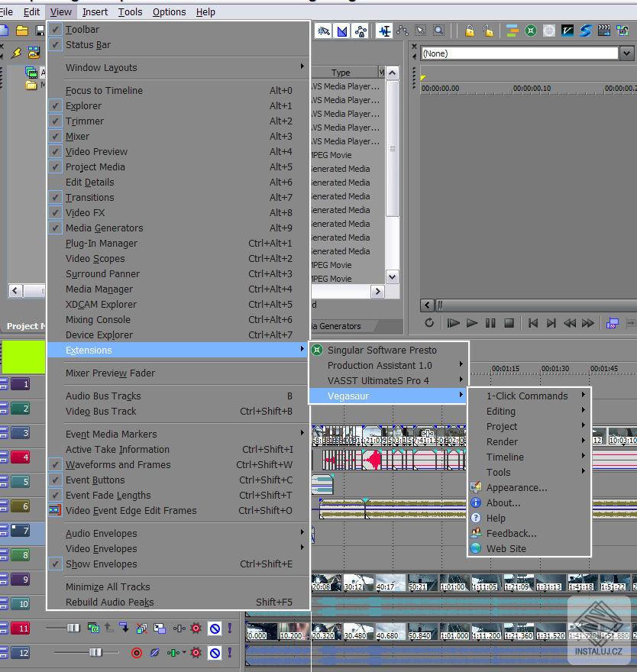
Task: Click the trimmer Play button
Action: click(471, 323)
